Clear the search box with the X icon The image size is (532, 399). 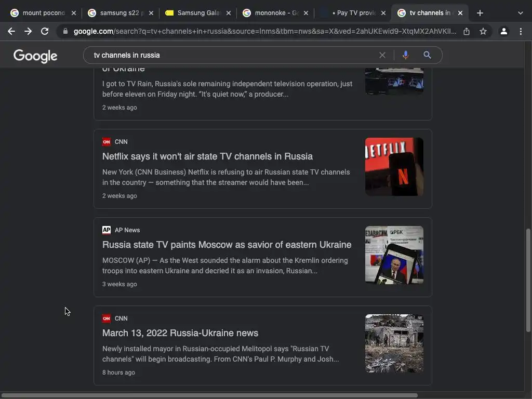pos(382,55)
